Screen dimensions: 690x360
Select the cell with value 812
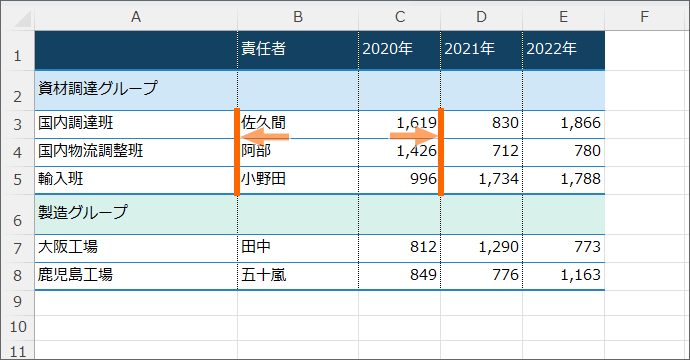[x=400, y=248]
